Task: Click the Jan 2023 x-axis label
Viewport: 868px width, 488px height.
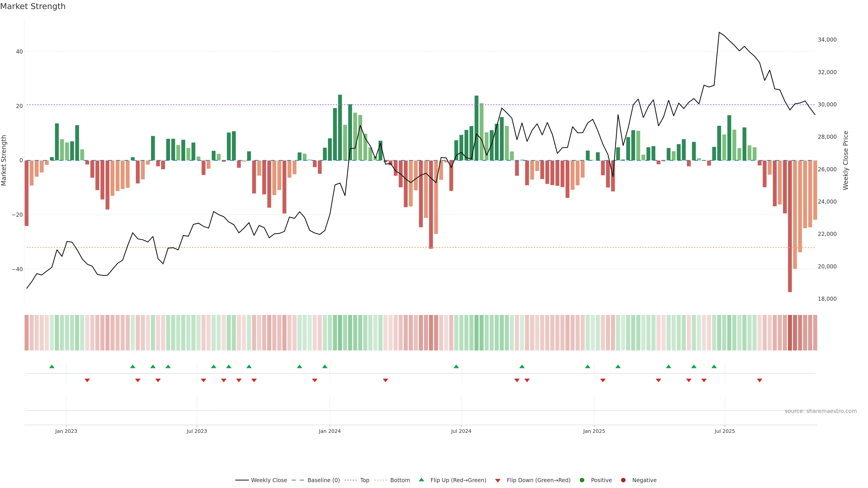Action: pos(66,431)
